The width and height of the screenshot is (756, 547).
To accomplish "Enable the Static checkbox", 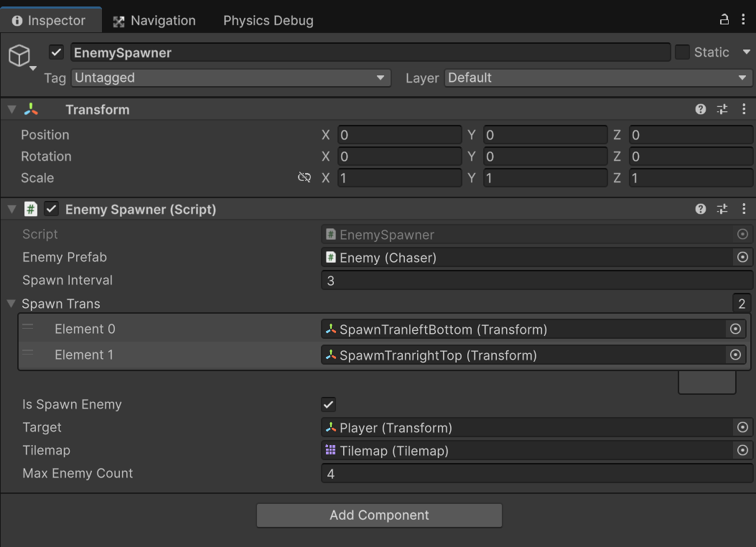I will click(x=682, y=52).
